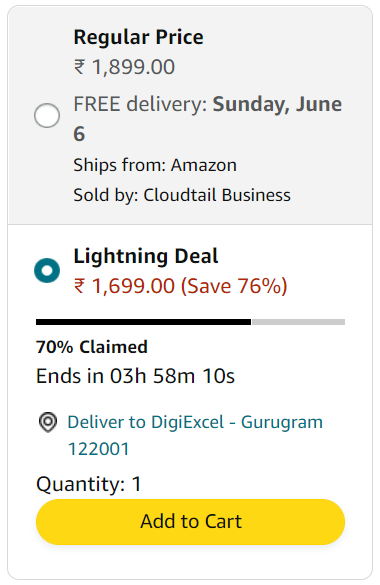Add the item to cart
The height and width of the screenshot is (585, 380).
(190, 522)
